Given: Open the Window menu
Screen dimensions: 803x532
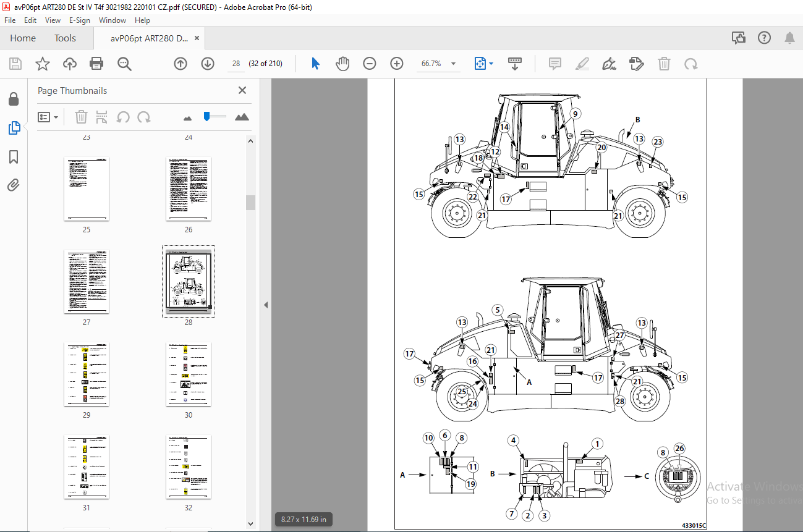Looking at the screenshot, I should (x=113, y=20).
